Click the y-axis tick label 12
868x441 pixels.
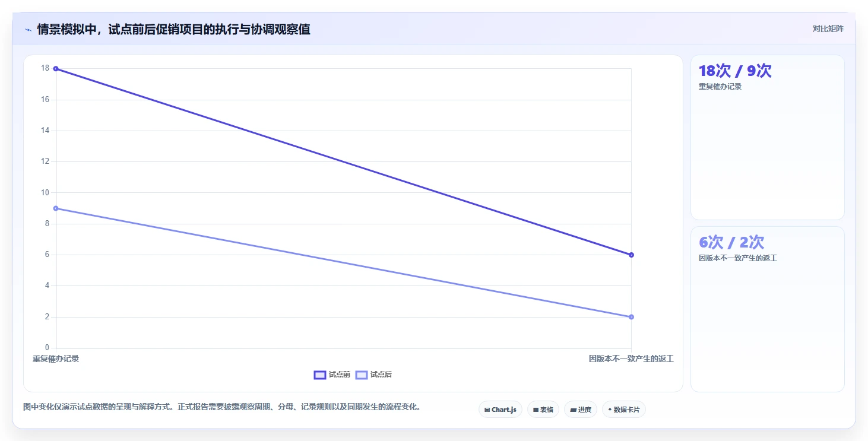tap(45, 161)
